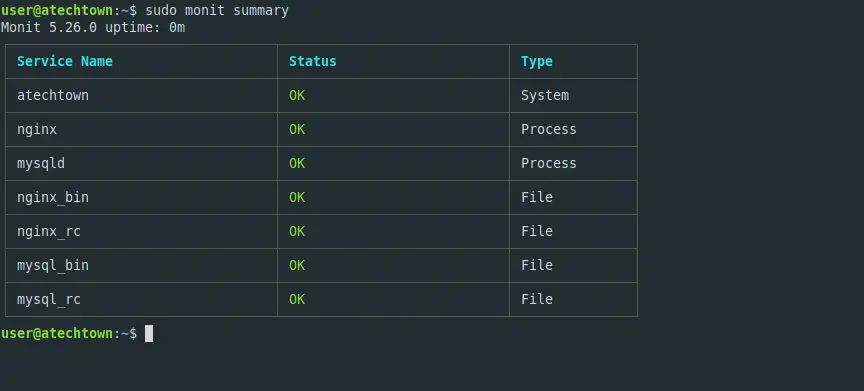This screenshot has height=391, width=864.
Task: Click the OK status of mysqld
Action: (297, 164)
